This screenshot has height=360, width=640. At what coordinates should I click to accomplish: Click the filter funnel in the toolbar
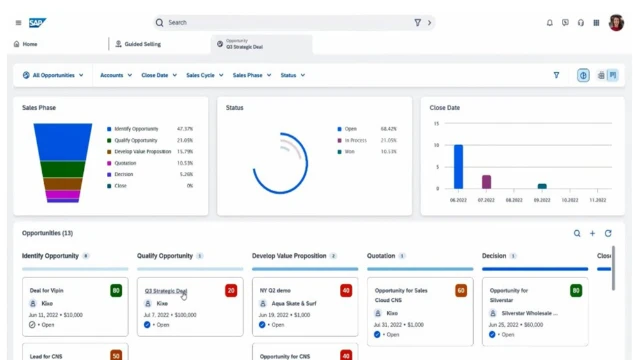pyautogui.click(x=556, y=75)
